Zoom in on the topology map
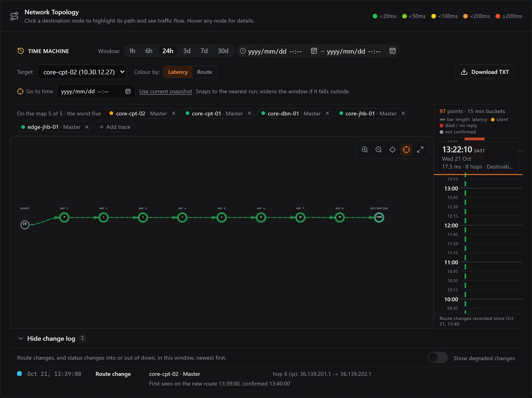This screenshot has height=398, width=532. (365, 150)
